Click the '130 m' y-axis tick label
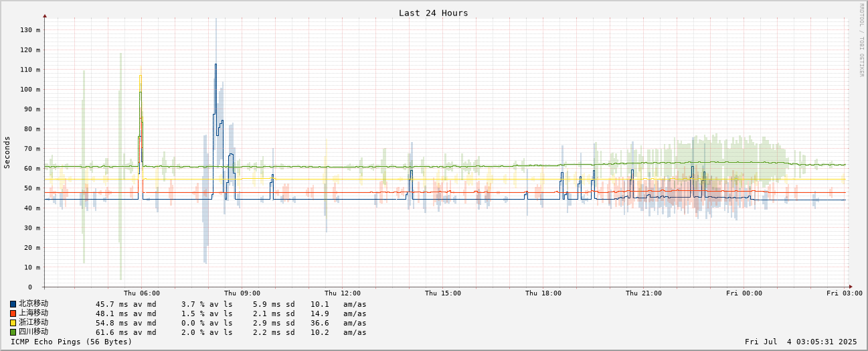The width and height of the screenshot is (868, 351). [x=30, y=30]
